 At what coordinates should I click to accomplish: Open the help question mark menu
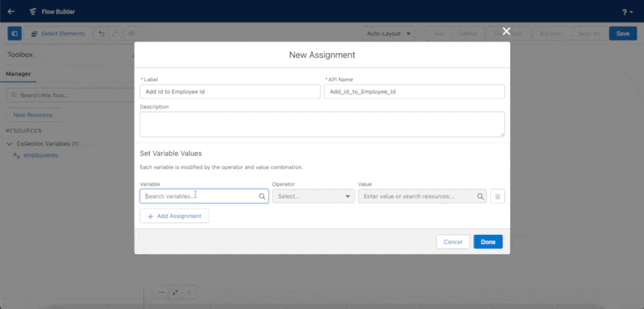point(627,12)
